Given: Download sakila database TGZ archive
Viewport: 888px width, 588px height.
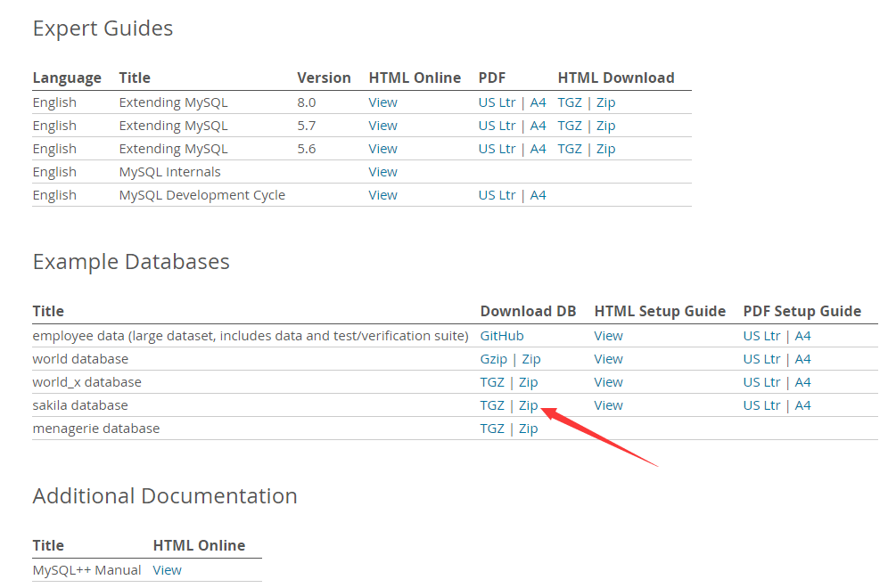Looking at the screenshot, I should pos(492,405).
